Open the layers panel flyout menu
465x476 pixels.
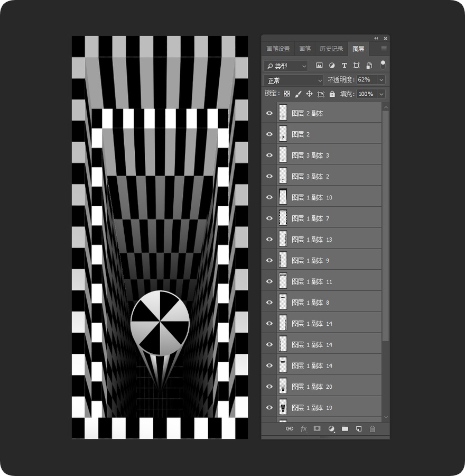(x=384, y=49)
